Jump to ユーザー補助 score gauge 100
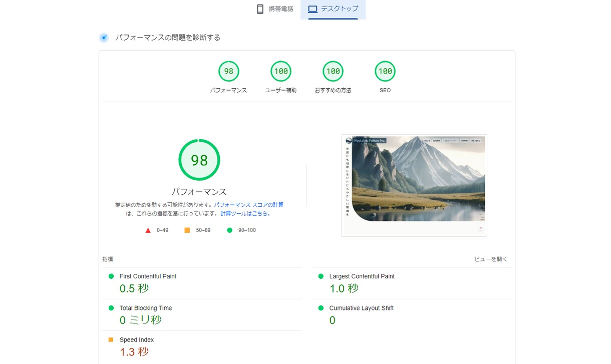The image size is (611, 364). point(281,71)
